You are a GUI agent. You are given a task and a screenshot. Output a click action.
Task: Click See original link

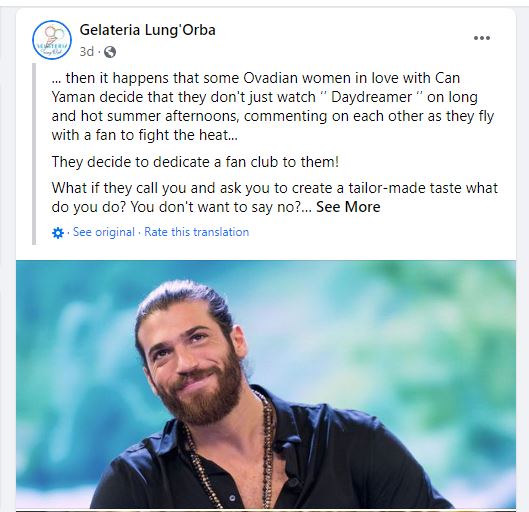104,232
